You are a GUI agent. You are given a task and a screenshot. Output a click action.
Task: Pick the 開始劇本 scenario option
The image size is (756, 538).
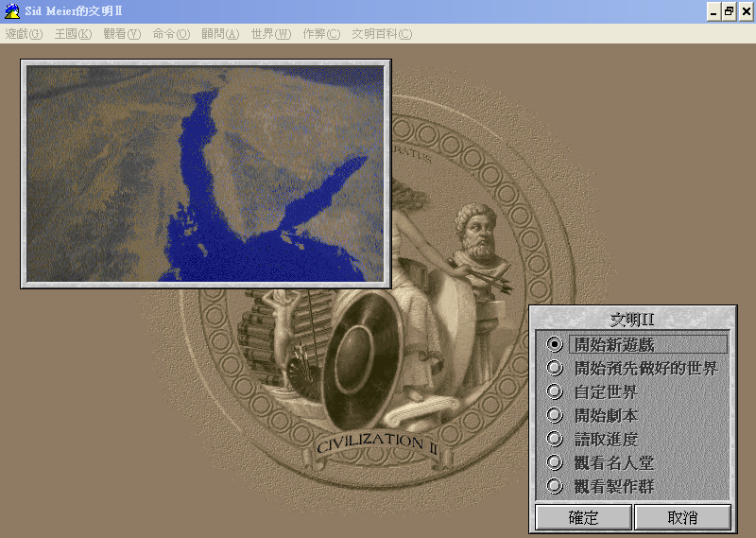click(x=555, y=415)
